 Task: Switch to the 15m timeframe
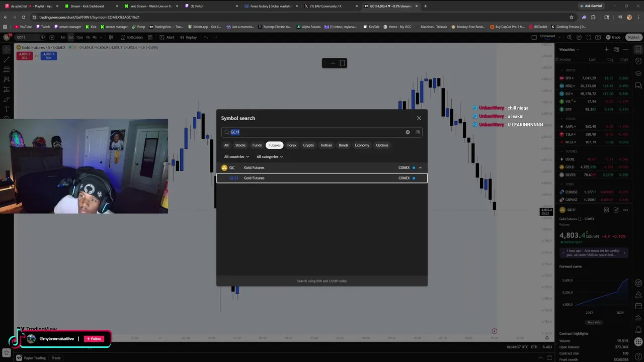click(79, 37)
